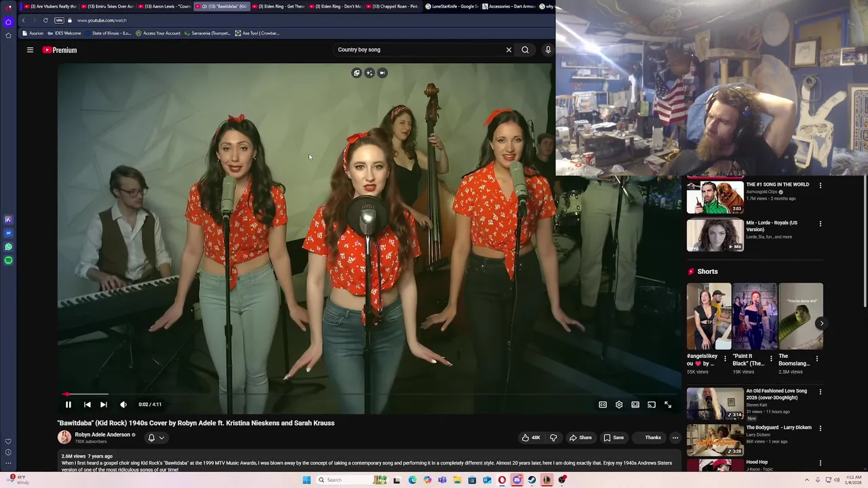The image size is (868, 488).
Task: Switch to Aaron Lewis browser tab
Action: 165,6
